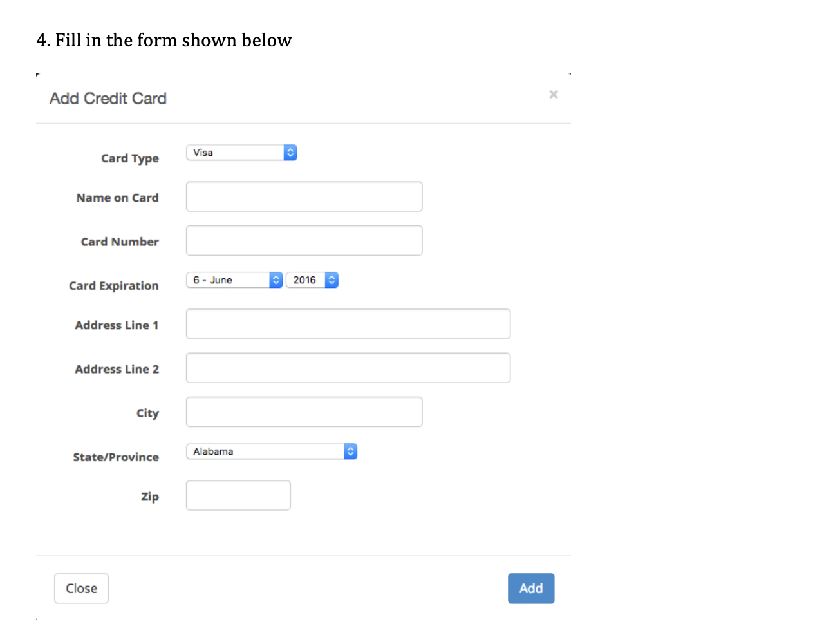
Task: Open the State/Province dropdown showing Alabama
Action: pyautogui.click(x=264, y=451)
